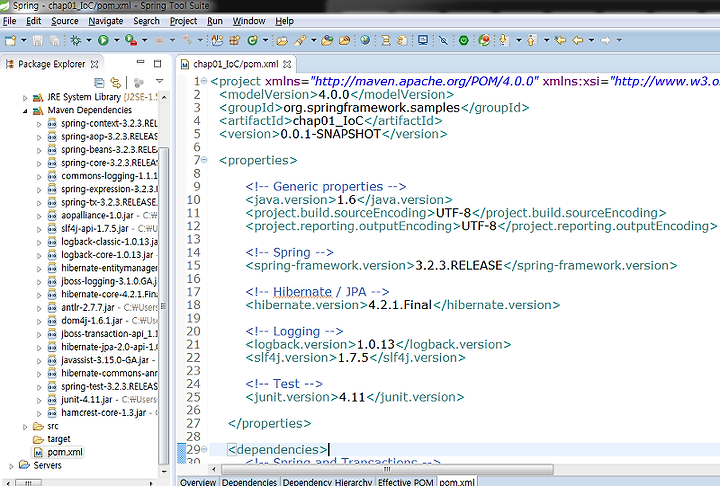This screenshot has height=486, width=720.
Task: Click the Open Web Browser globe icon
Action: (365, 40)
